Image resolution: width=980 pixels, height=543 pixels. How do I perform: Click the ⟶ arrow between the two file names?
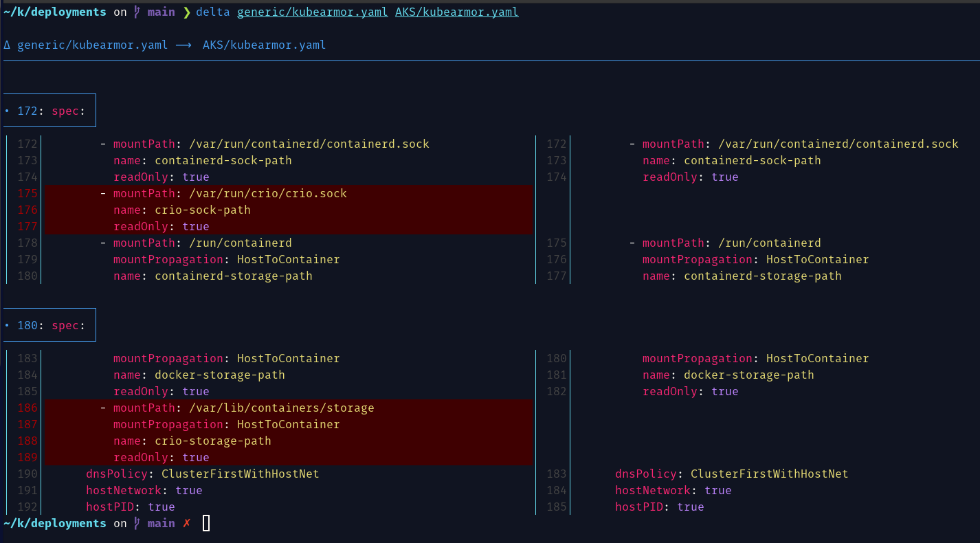click(x=183, y=45)
